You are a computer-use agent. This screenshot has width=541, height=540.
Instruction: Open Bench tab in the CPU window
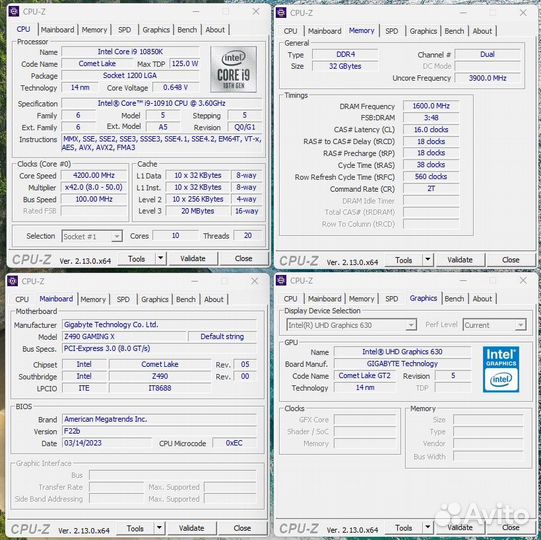pyautogui.click(x=187, y=30)
